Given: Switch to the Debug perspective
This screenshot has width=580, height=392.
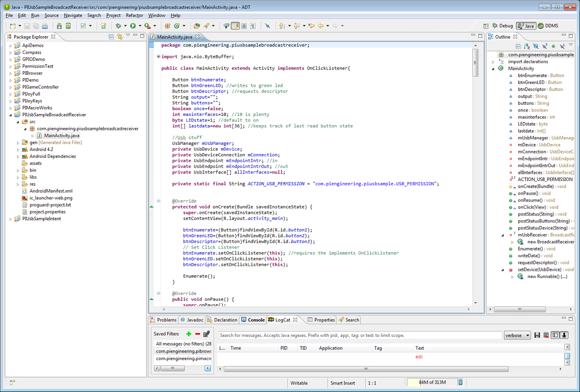Looking at the screenshot, I should 502,26.
